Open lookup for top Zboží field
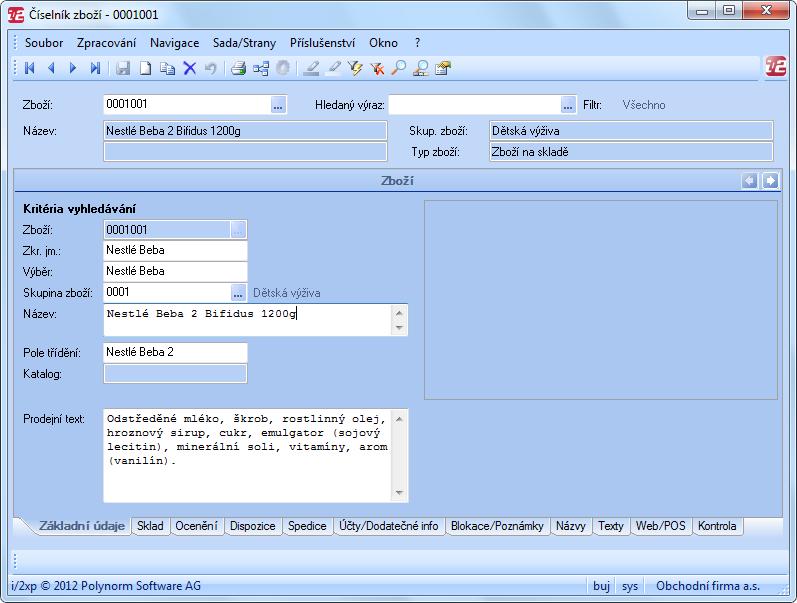797x603 pixels. (x=278, y=105)
